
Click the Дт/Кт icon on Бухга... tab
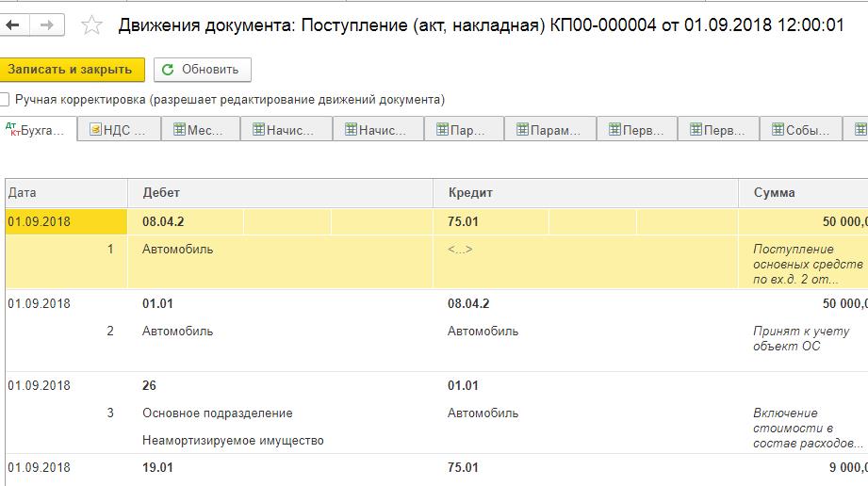pos(11,129)
